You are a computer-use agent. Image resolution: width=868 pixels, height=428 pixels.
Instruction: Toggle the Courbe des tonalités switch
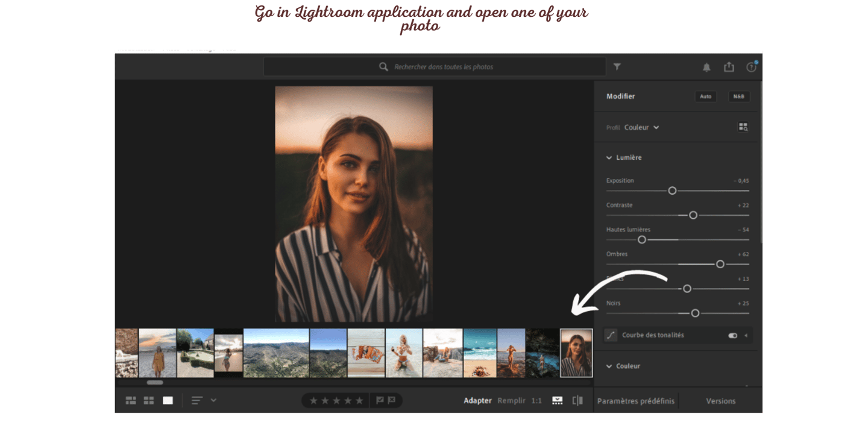[x=733, y=336]
